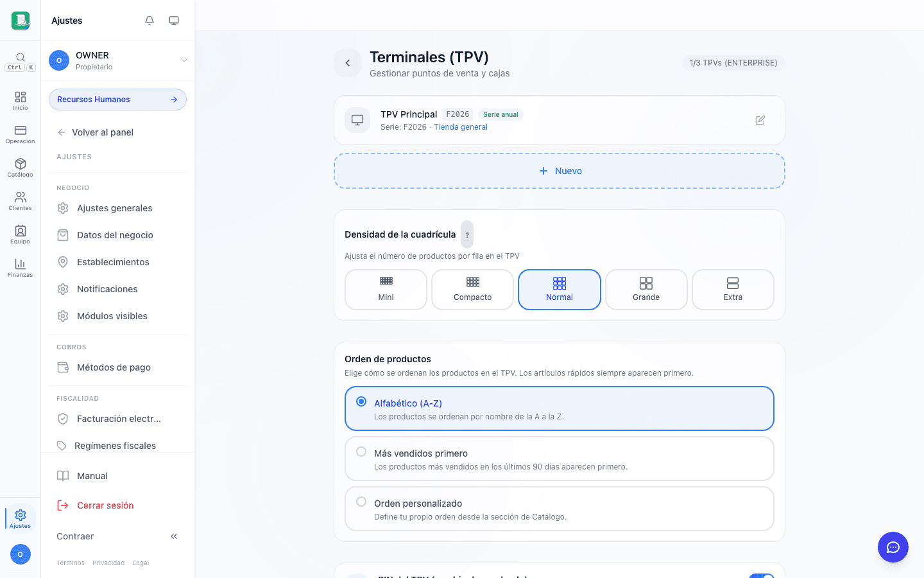Screen dimensions: 924x578
Task: Select Extra grid density
Action: point(733,290)
